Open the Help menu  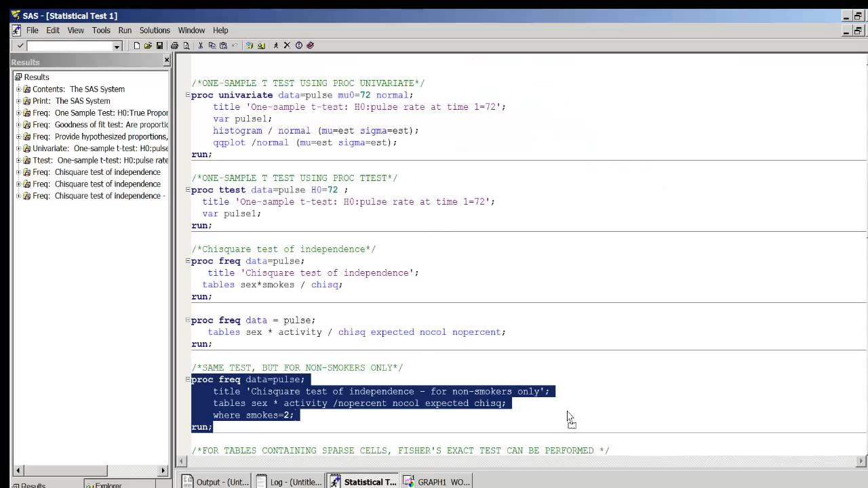point(220,30)
